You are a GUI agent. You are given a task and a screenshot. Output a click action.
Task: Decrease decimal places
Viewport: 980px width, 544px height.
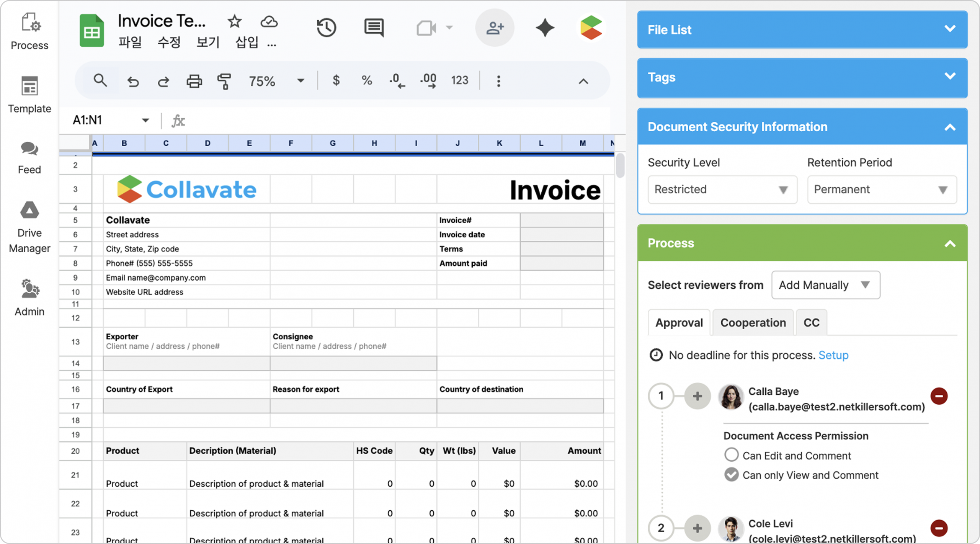coord(397,81)
